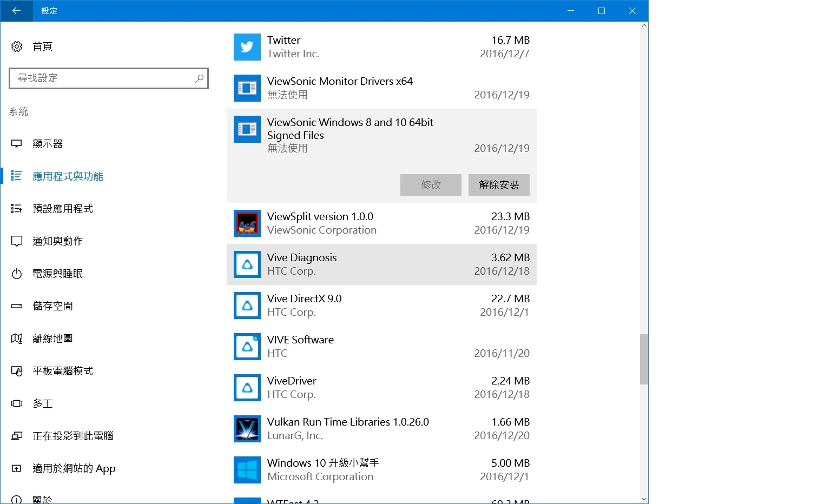
Task: Select Vulkan Run Time Libraries 1.0.26.0
Action: click(x=381, y=429)
